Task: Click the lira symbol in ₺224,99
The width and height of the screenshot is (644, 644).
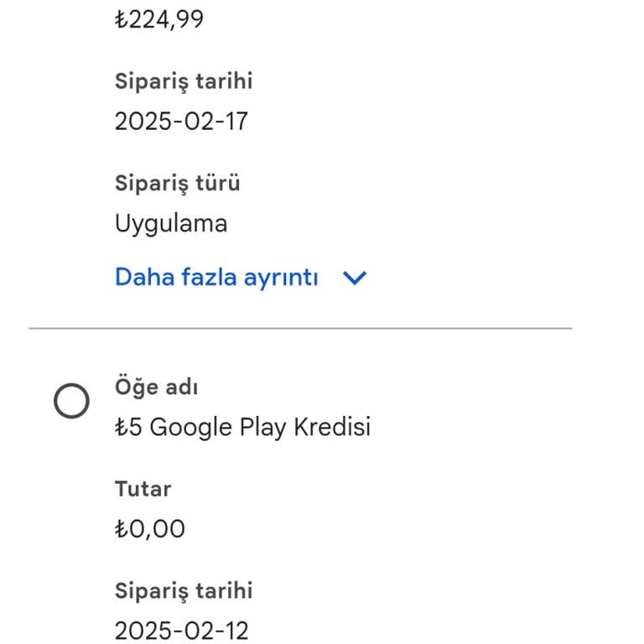Action: [x=122, y=18]
